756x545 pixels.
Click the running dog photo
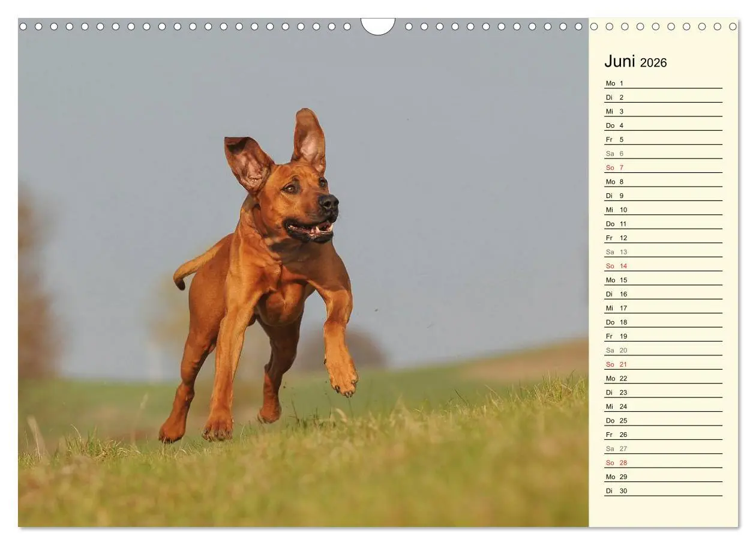tap(303, 272)
